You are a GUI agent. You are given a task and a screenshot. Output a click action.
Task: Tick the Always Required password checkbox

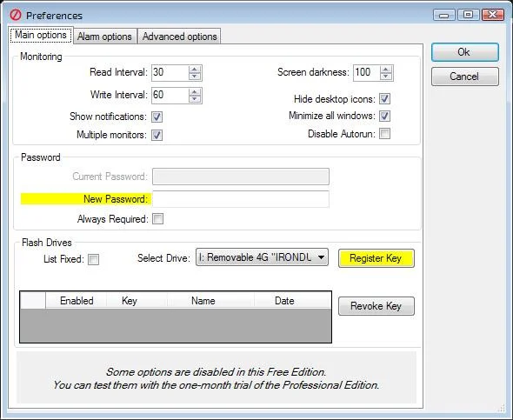coord(157,219)
